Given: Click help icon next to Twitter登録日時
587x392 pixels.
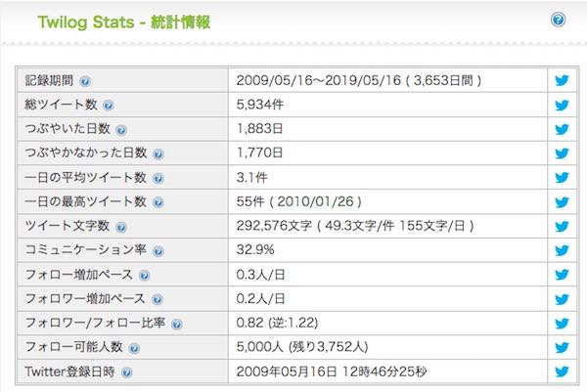Looking at the screenshot, I should [x=127, y=372].
